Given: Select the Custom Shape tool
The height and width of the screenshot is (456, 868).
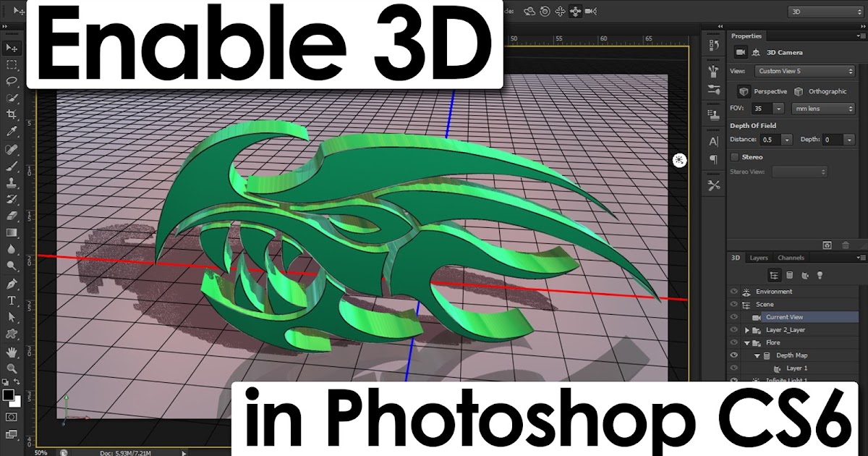Looking at the screenshot, I should [12, 334].
